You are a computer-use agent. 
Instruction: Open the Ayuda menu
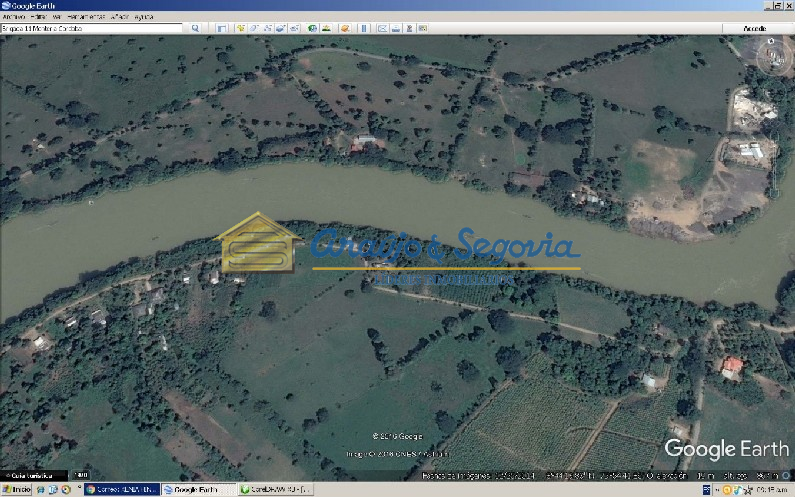[143, 17]
